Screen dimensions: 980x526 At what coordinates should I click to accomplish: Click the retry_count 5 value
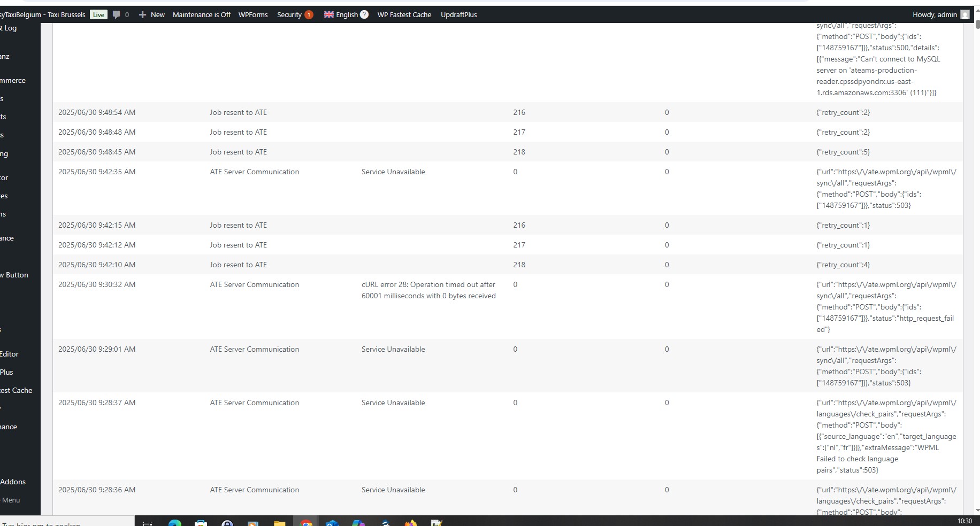(x=843, y=152)
